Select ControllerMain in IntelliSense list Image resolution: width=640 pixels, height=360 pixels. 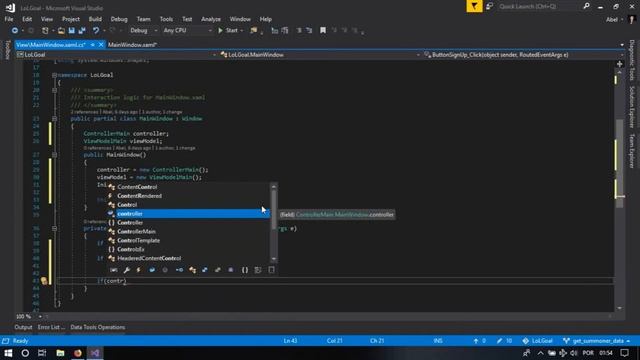[189, 232]
